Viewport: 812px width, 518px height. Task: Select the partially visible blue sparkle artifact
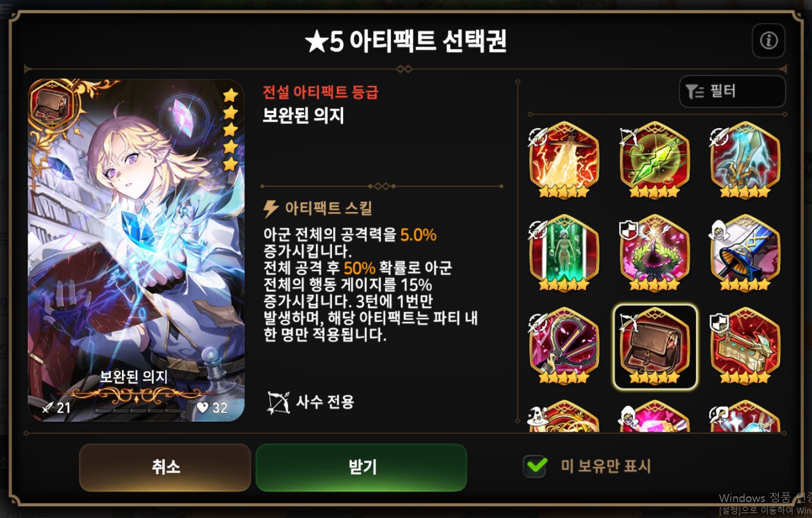click(x=745, y=417)
